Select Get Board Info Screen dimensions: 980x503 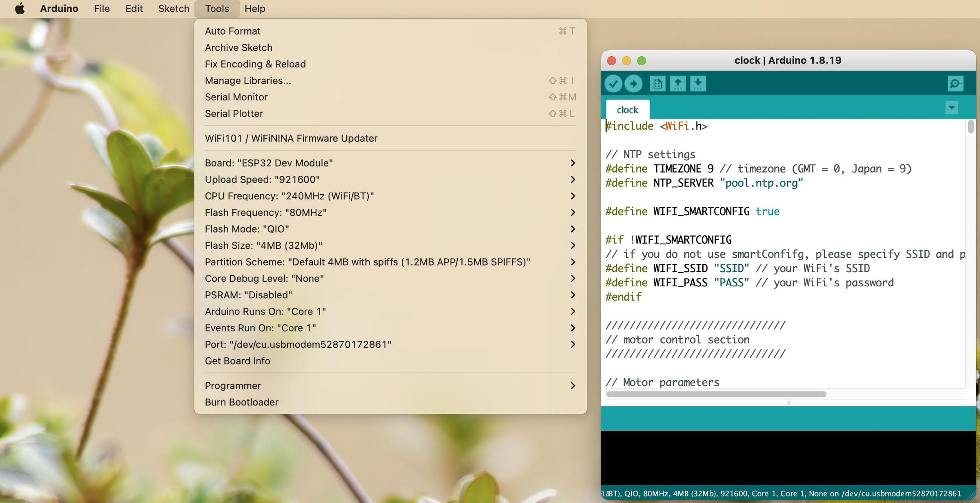237,361
